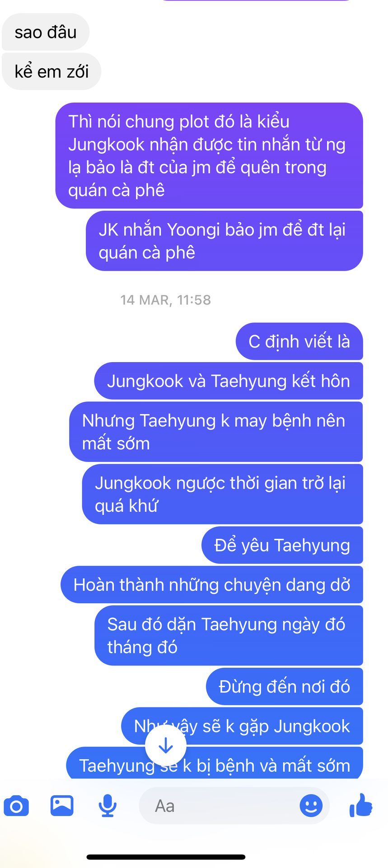Jump to latest messages with down arrow
This screenshot has height=868, width=388.
[166, 745]
